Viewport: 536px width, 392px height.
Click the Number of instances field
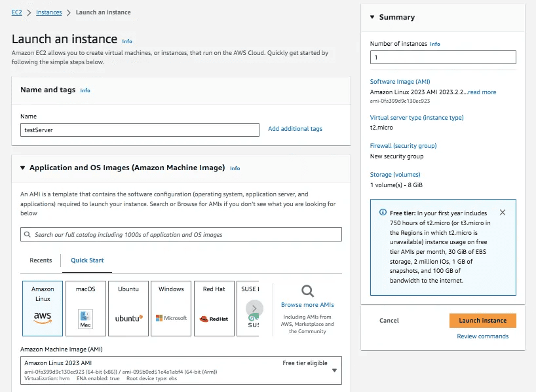click(443, 58)
